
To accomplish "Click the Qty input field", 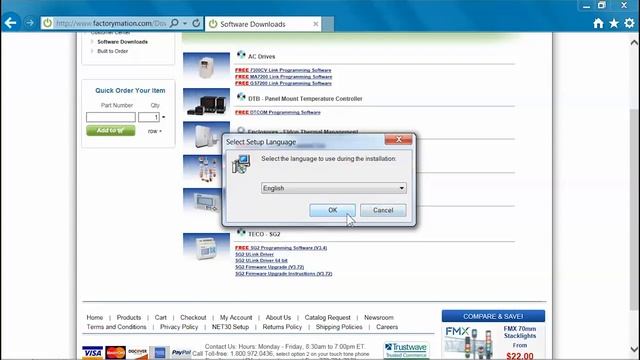I will pyautogui.click(x=149, y=117).
